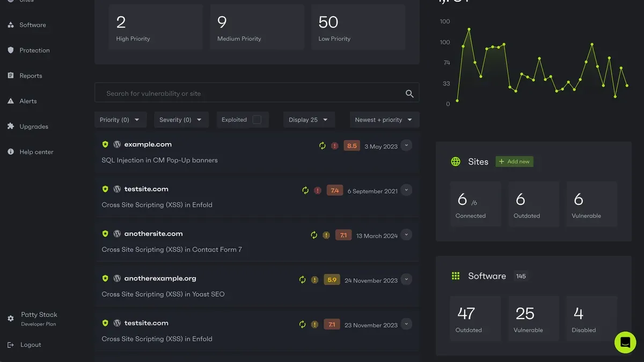Click Add new sites button
The height and width of the screenshot is (362, 644).
(515, 161)
